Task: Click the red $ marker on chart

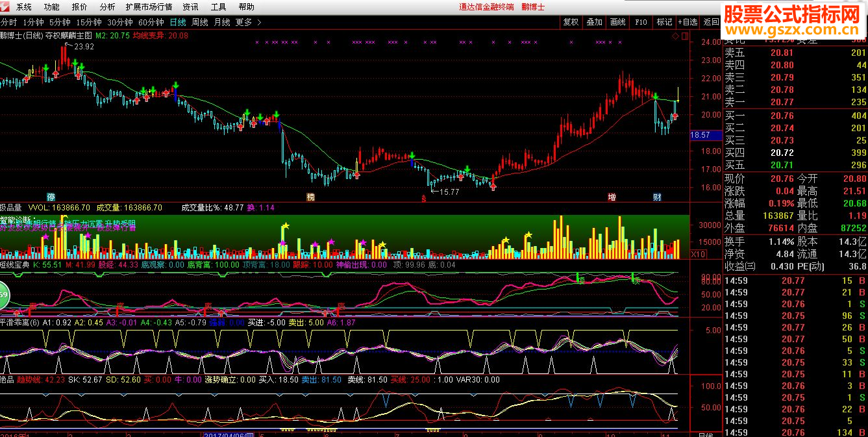Action: click(423, 198)
